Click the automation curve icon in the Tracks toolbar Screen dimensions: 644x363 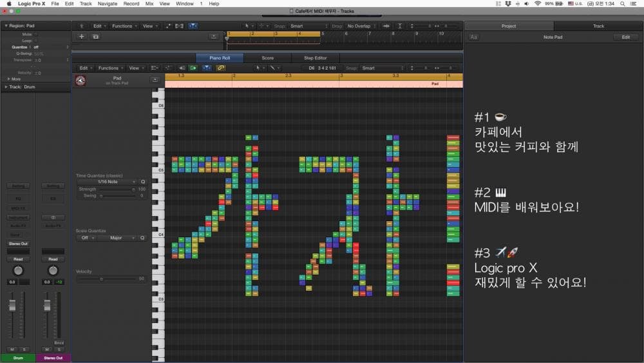pyautogui.click(x=168, y=26)
